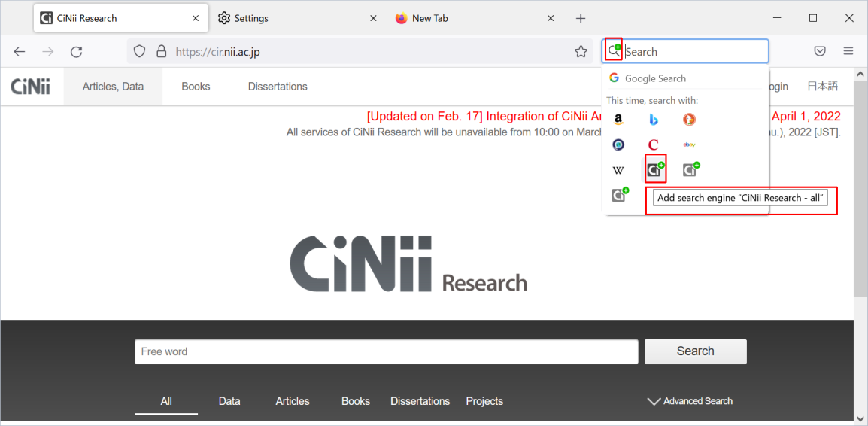Close the Settings tab

pyautogui.click(x=373, y=18)
